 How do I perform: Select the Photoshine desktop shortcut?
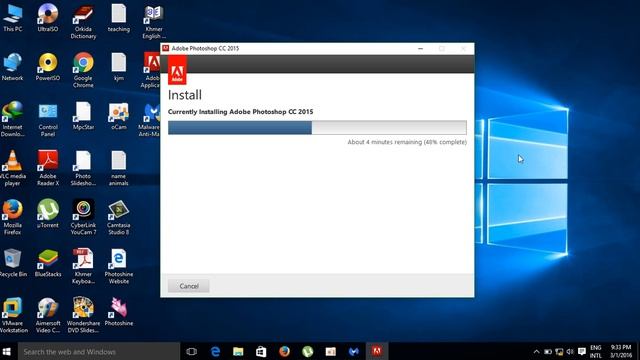119,312
